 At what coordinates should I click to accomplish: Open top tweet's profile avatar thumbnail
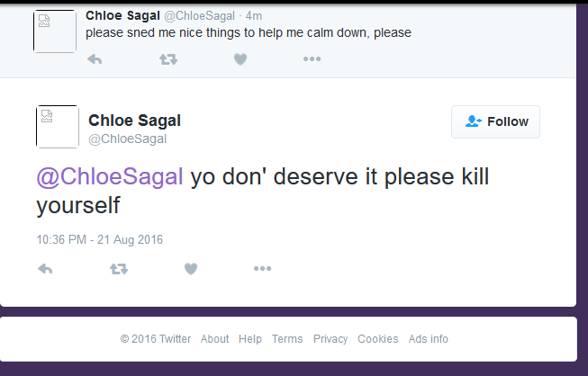click(55, 31)
